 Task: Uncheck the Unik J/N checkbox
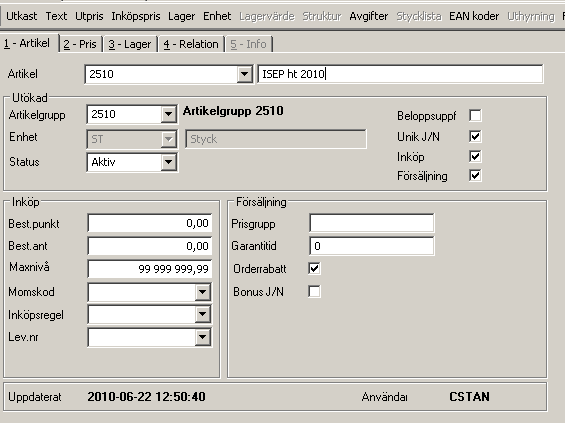[475, 136]
